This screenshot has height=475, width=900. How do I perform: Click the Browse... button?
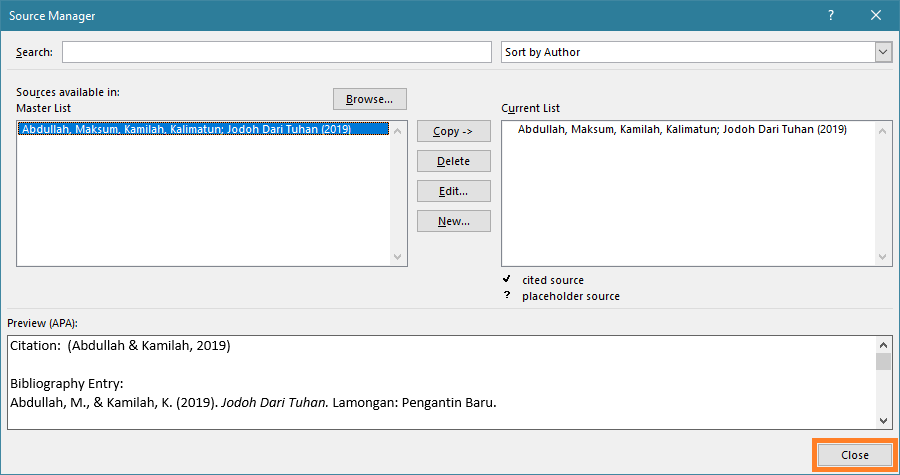point(370,99)
